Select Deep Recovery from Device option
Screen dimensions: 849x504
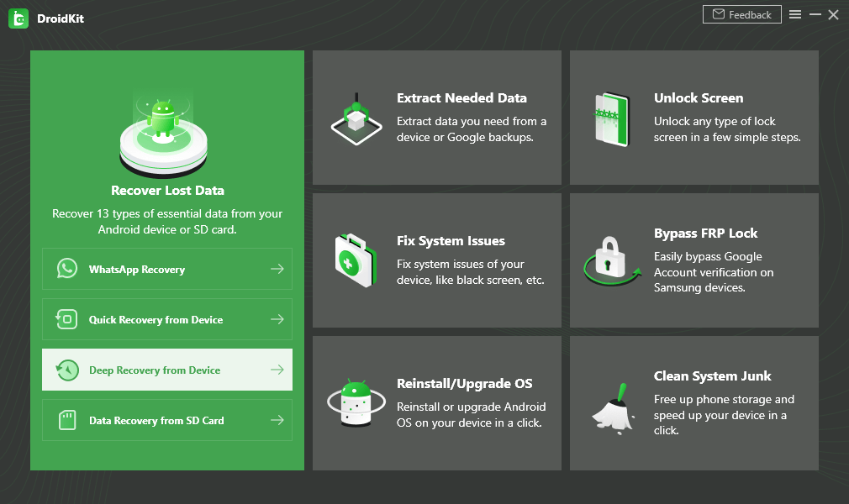[155, 370]
